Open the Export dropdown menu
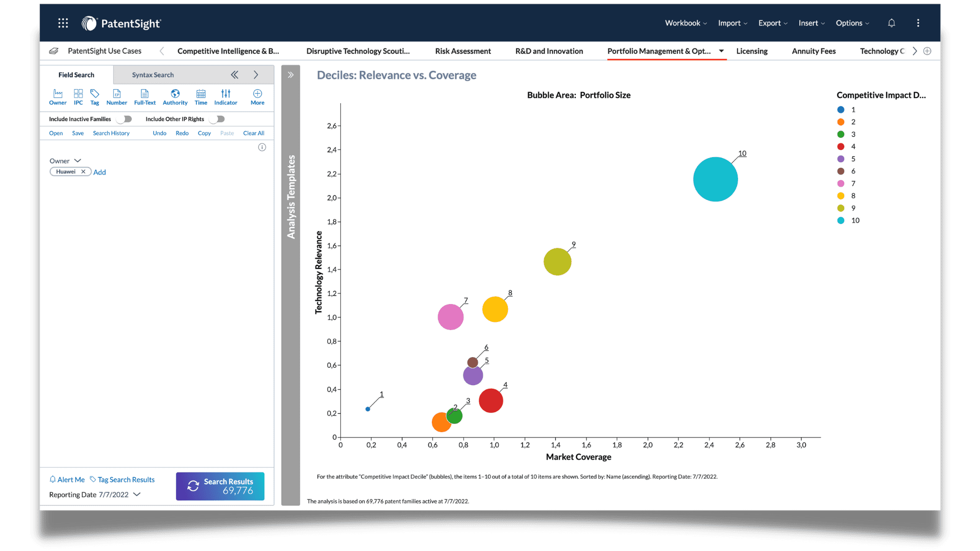This screenshot has height=551, width=980. (773, 23)
